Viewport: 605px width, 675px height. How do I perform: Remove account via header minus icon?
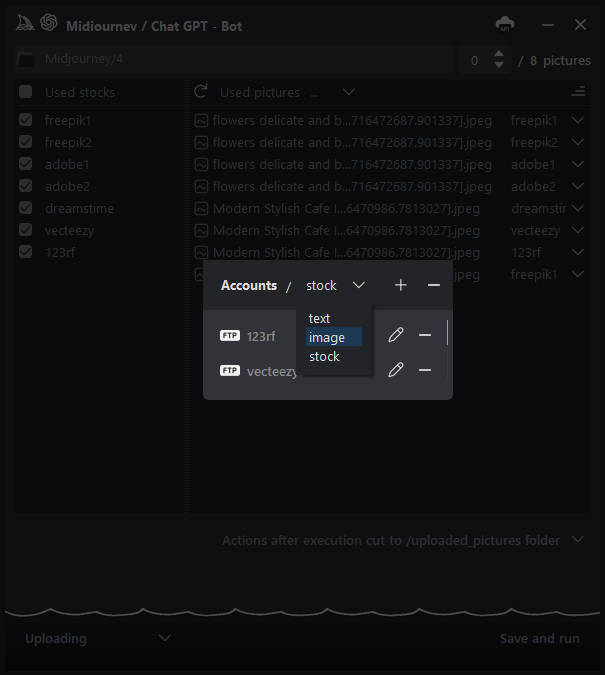434,285
